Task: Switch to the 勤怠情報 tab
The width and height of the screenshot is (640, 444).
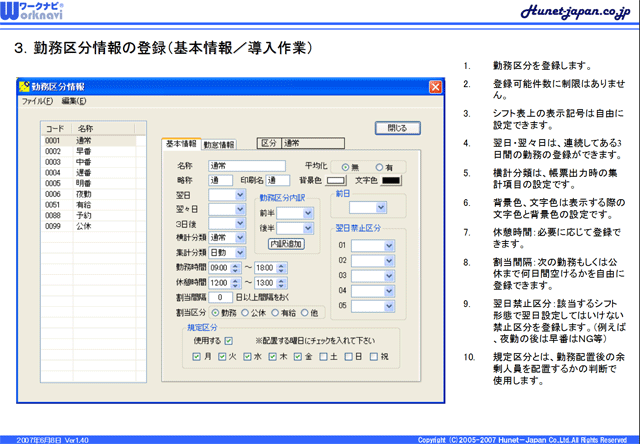Action: [x=218, y=144]
